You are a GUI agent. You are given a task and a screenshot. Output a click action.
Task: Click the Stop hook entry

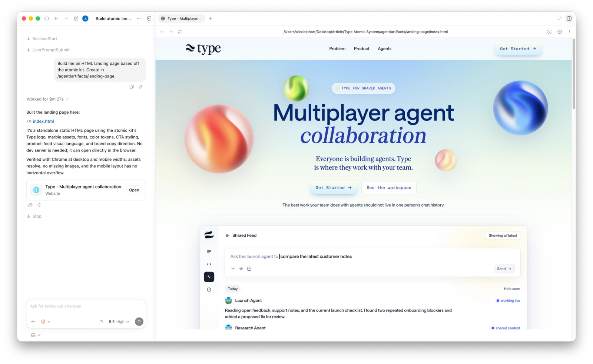(x=34, y=217)
